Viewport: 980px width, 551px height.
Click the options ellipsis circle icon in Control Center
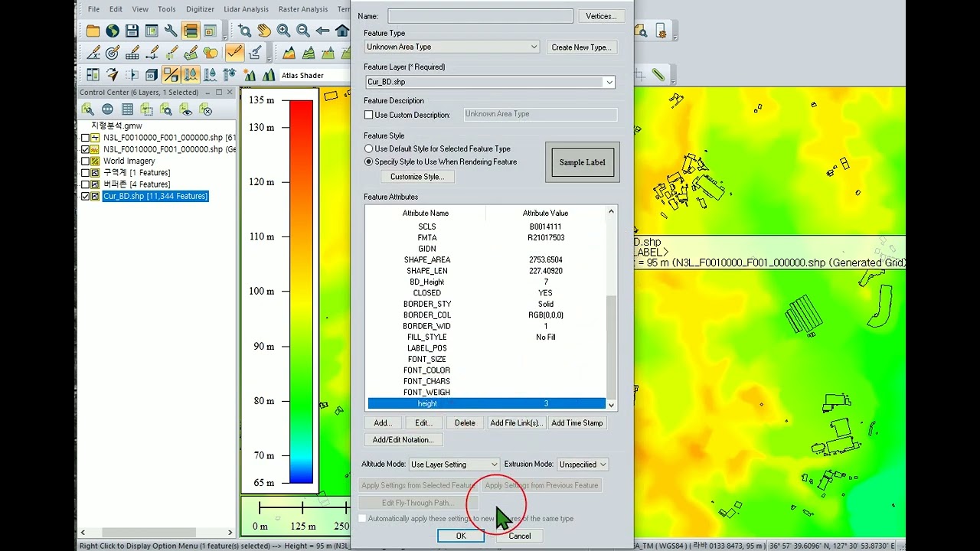pos(107,109)
